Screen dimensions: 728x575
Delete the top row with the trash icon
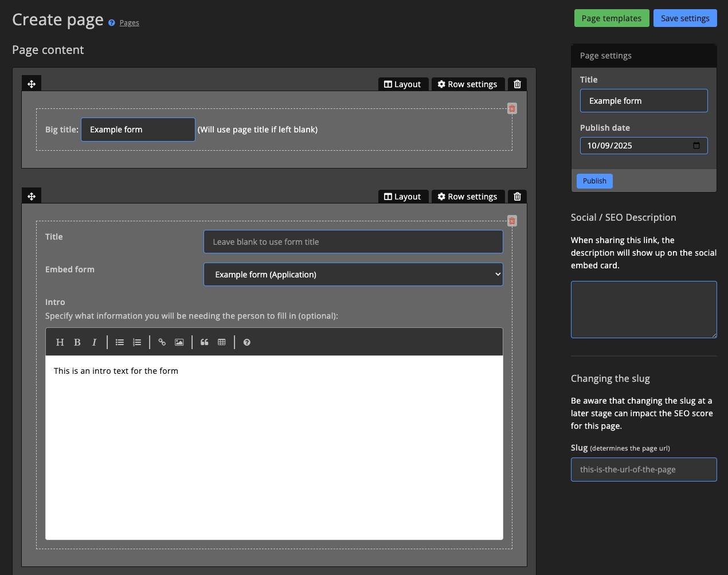(516, 84)
